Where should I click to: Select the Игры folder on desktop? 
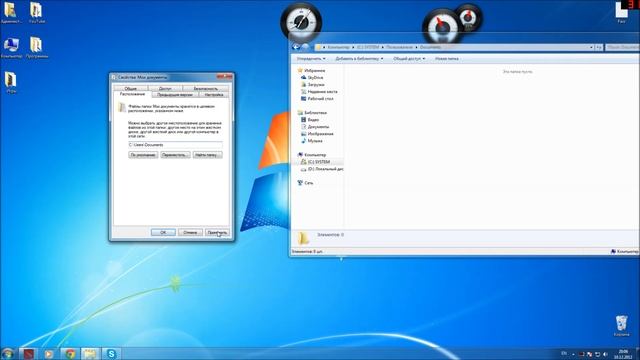[x=11, y=83]
